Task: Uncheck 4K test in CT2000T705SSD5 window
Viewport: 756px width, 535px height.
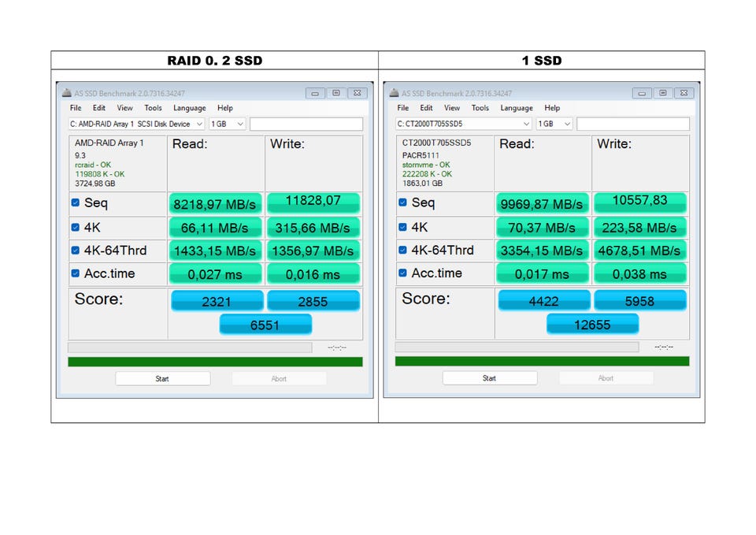Action: tap(402, 227)
